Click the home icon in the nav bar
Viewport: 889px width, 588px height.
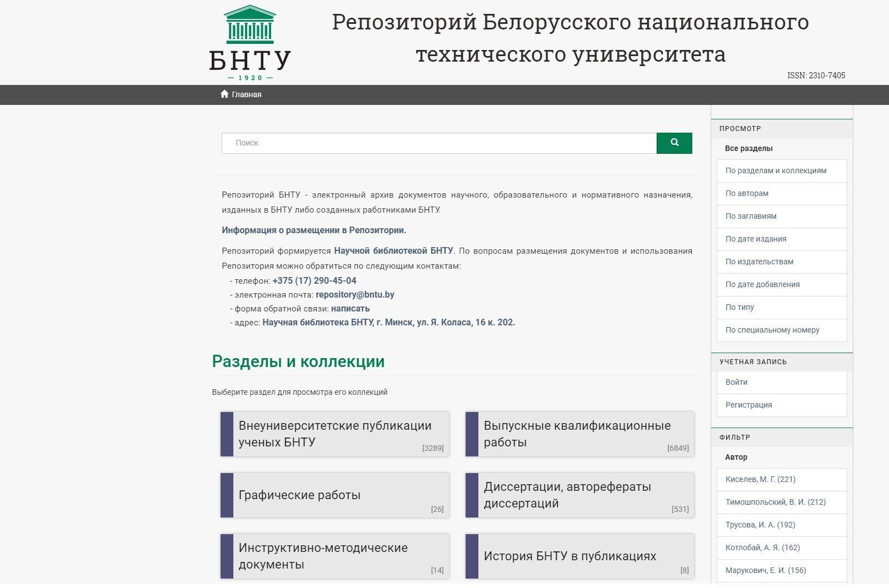[x=224, y=94]
